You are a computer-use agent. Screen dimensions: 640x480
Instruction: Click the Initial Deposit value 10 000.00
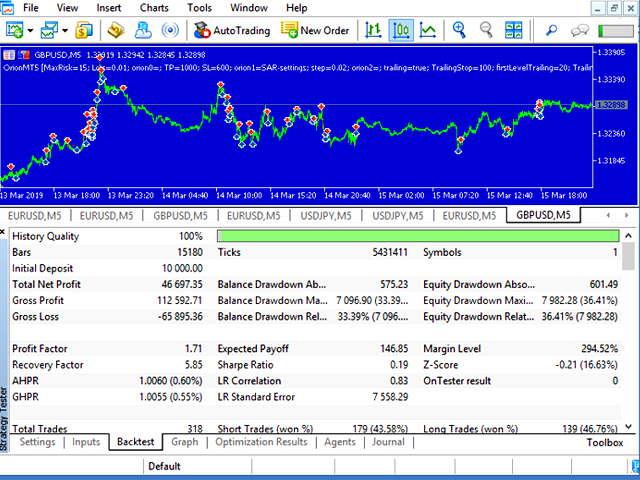pyautogui.click(x=182, y=269)
